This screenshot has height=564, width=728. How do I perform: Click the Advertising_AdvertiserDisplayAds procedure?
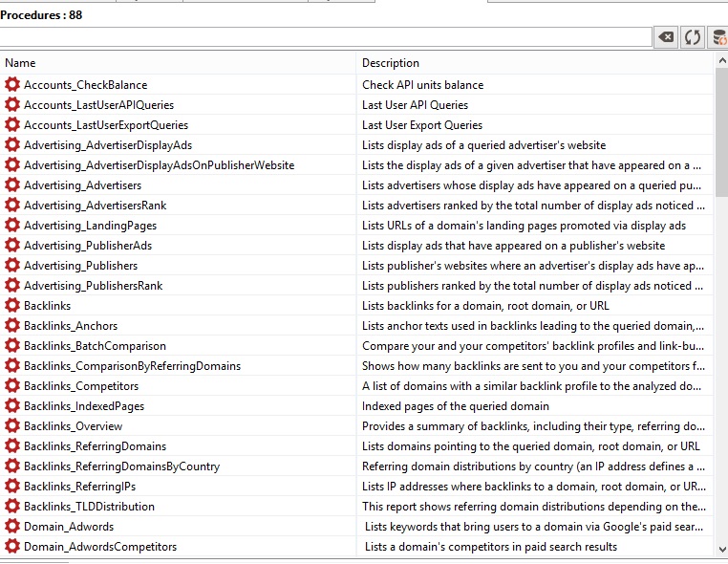108,145
